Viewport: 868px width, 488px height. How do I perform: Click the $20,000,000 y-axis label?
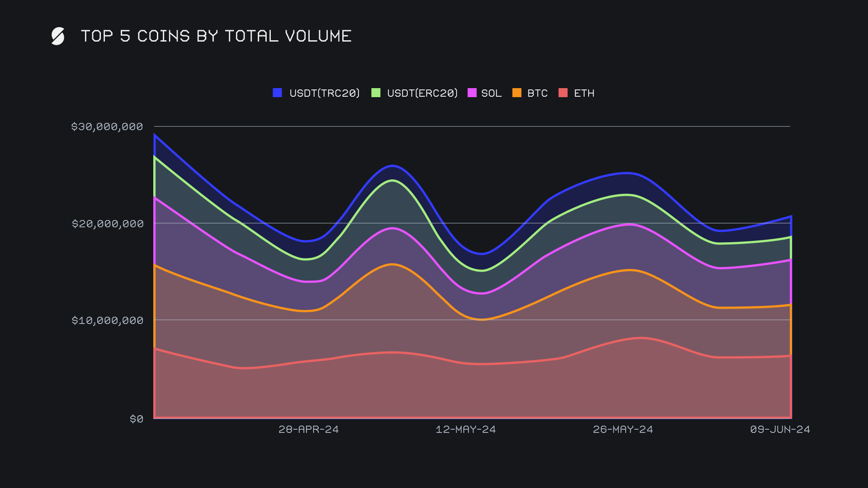coord(108,224)
